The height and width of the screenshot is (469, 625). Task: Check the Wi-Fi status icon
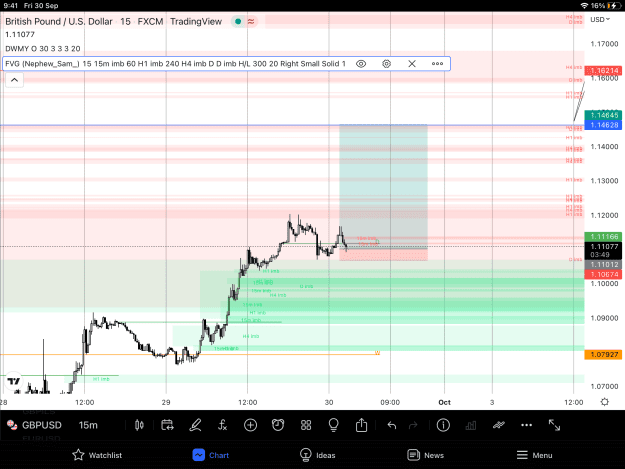click(x=584, y=6)
